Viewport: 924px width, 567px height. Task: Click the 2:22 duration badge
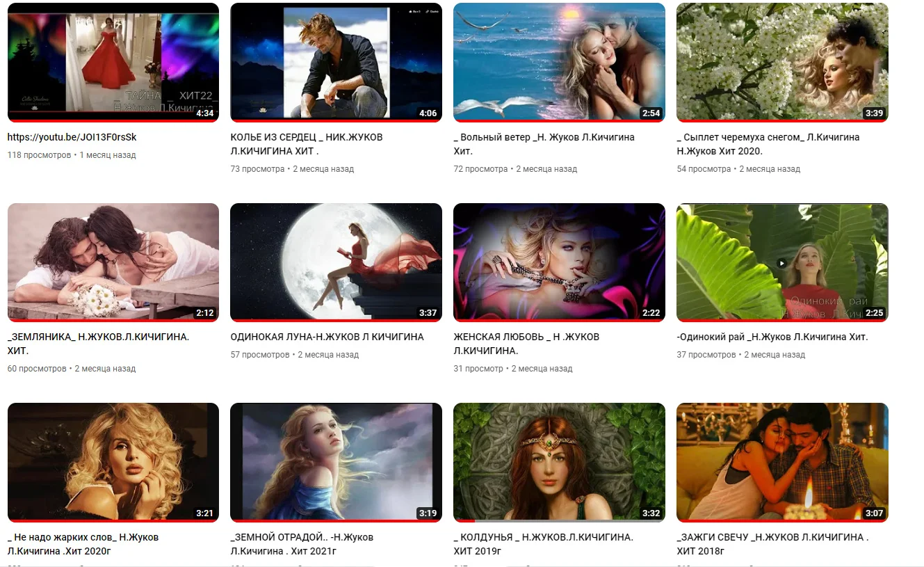point(651,312)
